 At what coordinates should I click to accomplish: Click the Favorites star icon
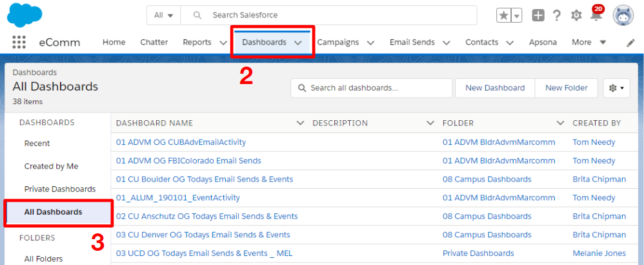(x=503, y=16)
